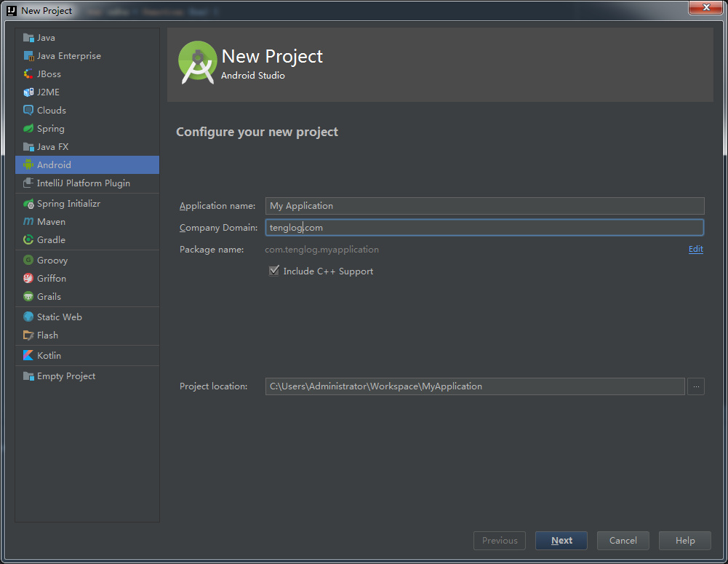Click the Project location path field
Image resolution: width=728 pixels, height=564 pixels.
pos(475,386)
